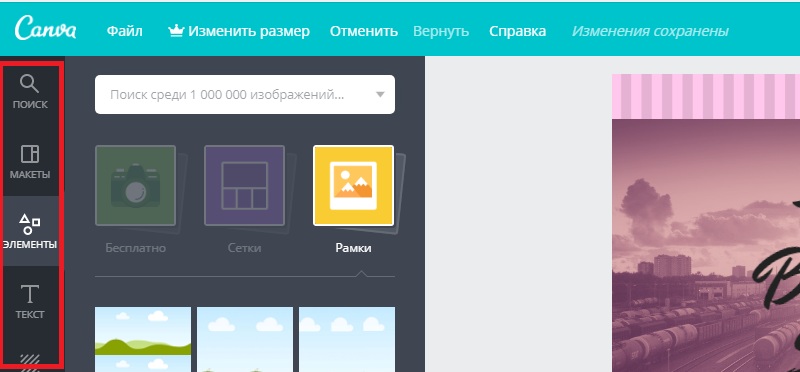Screen dimensions: 800x372
Task: Click the crown icon beside Изменить размер
Action: point(176,31)
